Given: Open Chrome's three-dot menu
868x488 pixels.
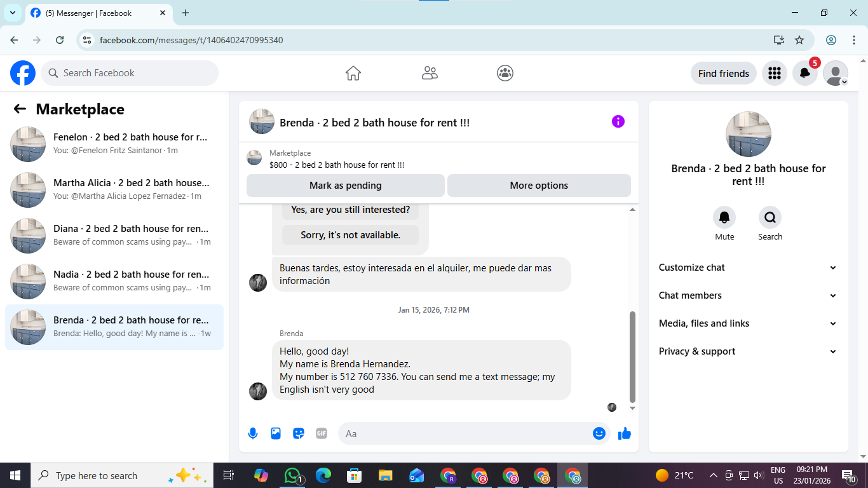Looking at the screenshot, I should click(x=853, y=40).
